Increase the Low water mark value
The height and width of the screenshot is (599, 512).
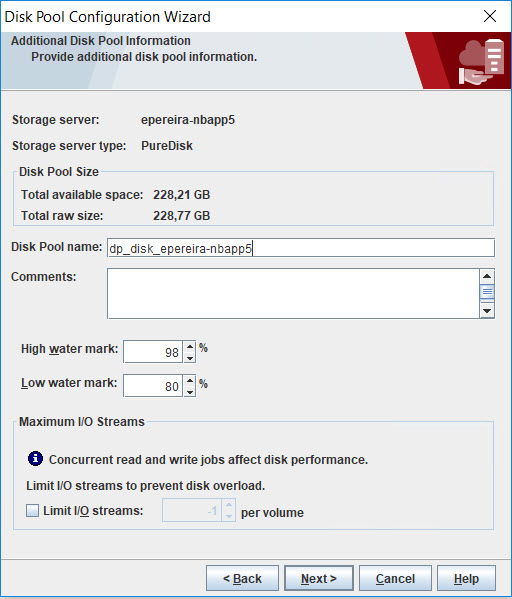point(190,380)
